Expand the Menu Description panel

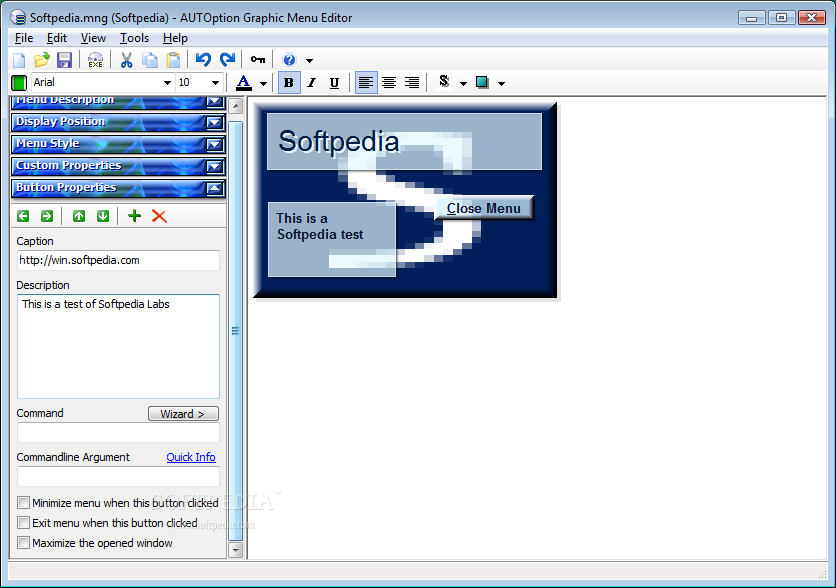[x=214, y=101]
